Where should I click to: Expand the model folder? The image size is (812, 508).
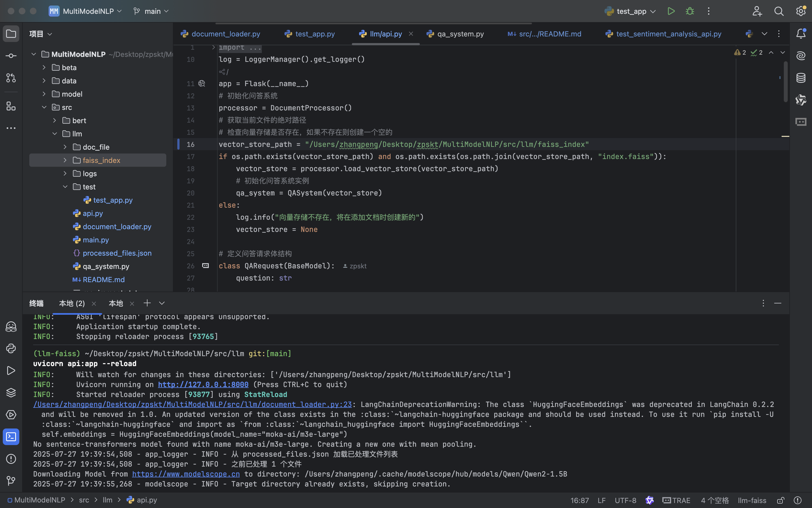pyautogui.click(x=44, y=94)
